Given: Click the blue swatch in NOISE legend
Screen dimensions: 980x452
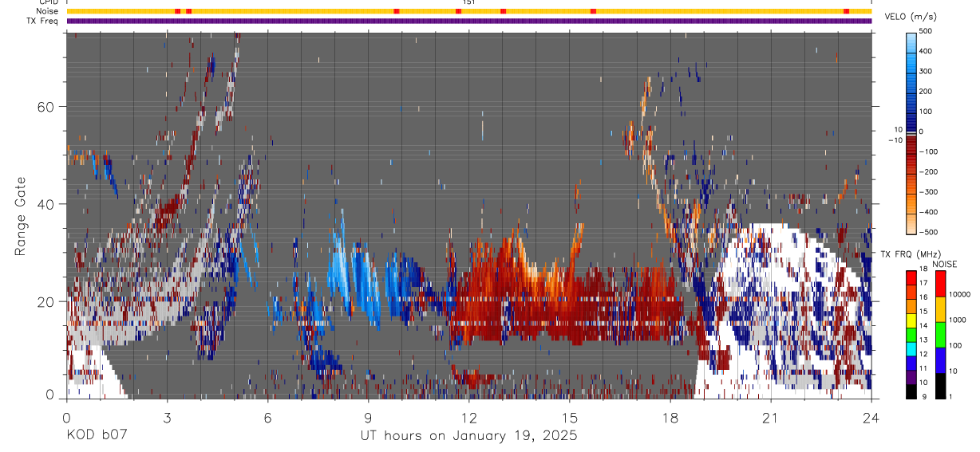Looking at the screenshot, I should click(939, 360).
